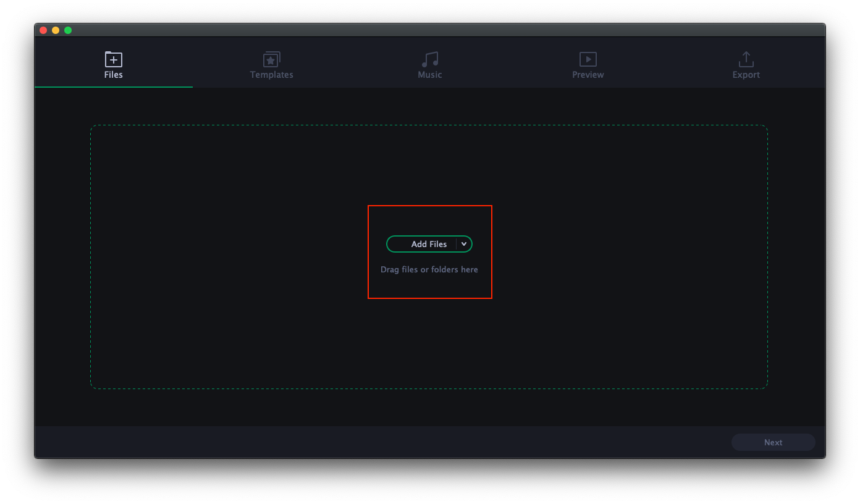Zoom the window using the green button

(x=68, y=30)
